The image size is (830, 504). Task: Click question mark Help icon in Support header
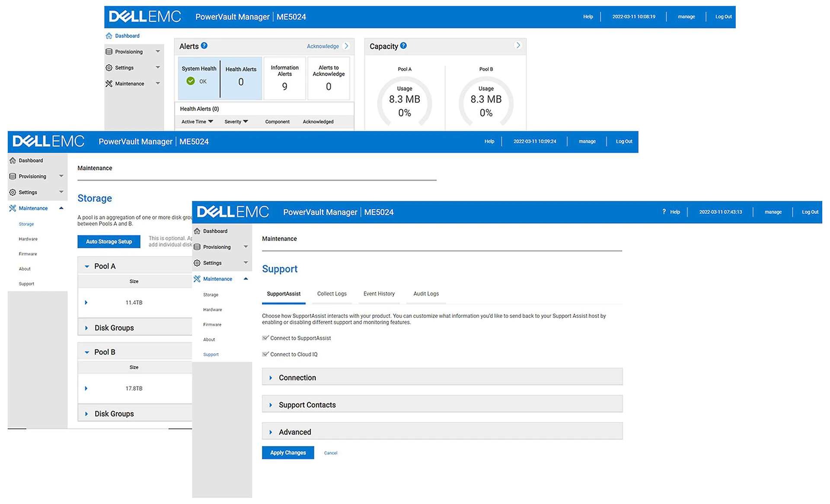pos(664,212)
